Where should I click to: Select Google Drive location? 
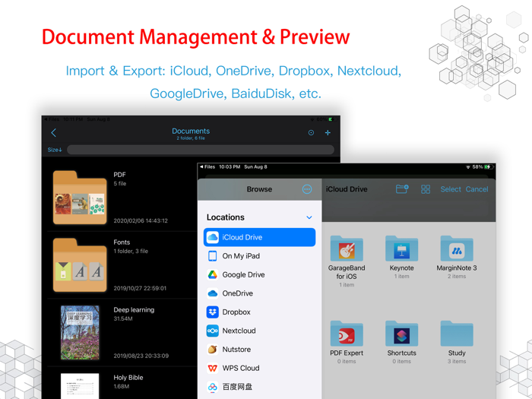pos(260,274)
